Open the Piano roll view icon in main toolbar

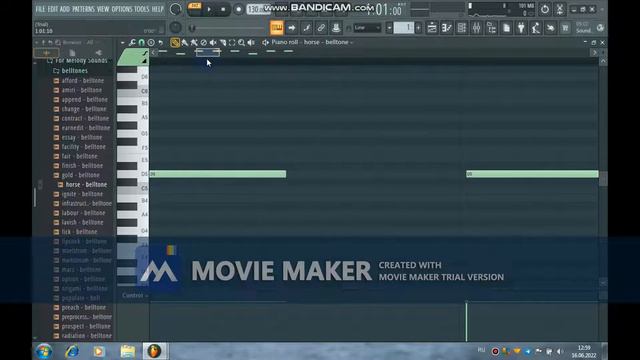447,28
